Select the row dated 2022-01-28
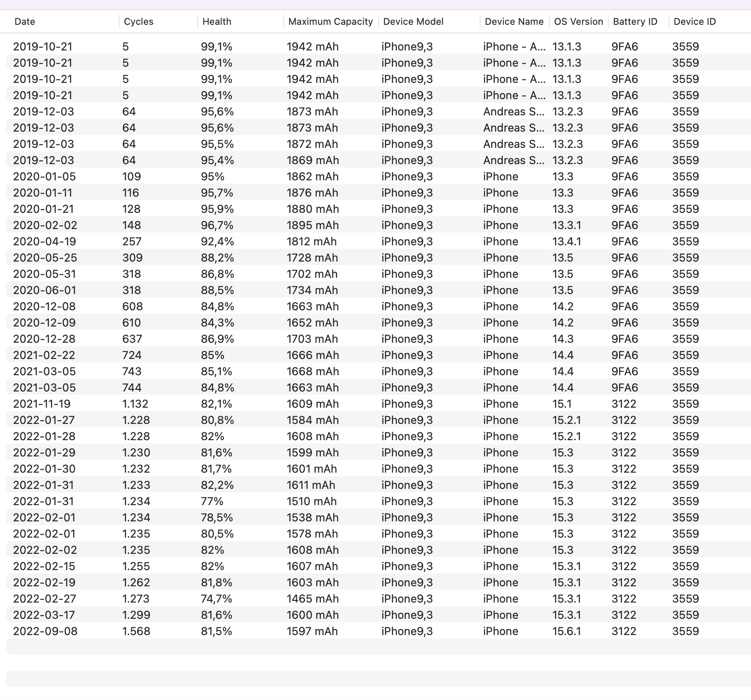 (x=378, y=436)
